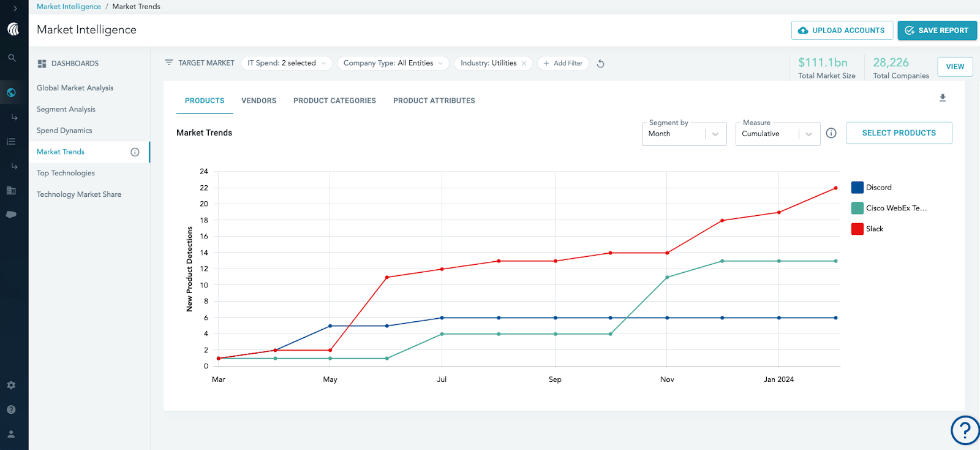Toggle Cisco WebEx series in legend
Viewport: 980px width, 450px height.
858,208
